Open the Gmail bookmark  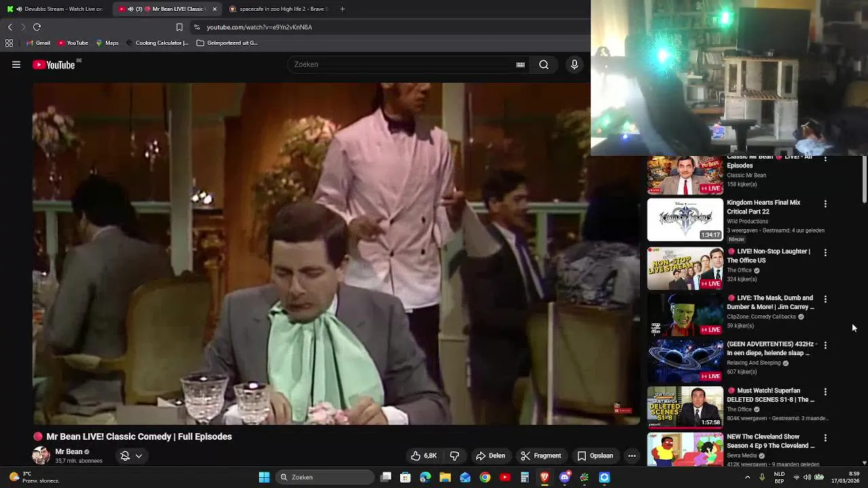pyautogui.click(x=38, y=43)
